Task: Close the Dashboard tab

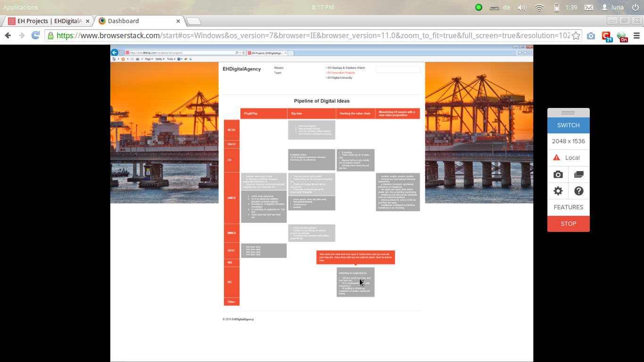Action: 178,21
